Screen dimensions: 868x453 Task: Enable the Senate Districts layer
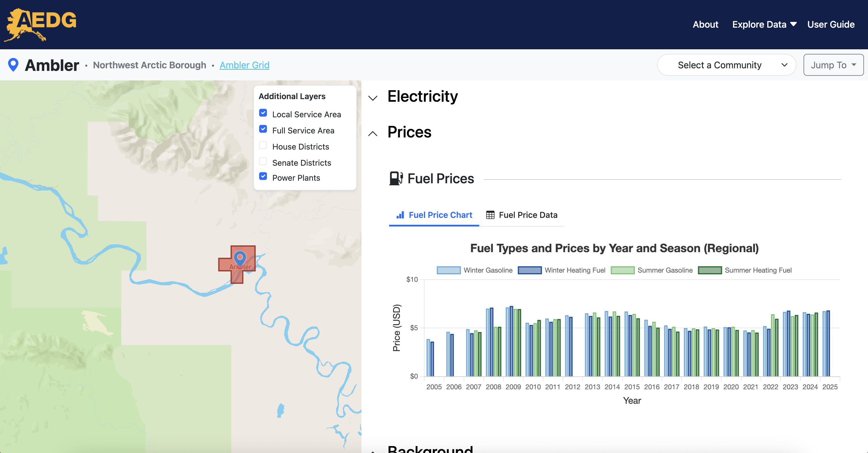263,161
